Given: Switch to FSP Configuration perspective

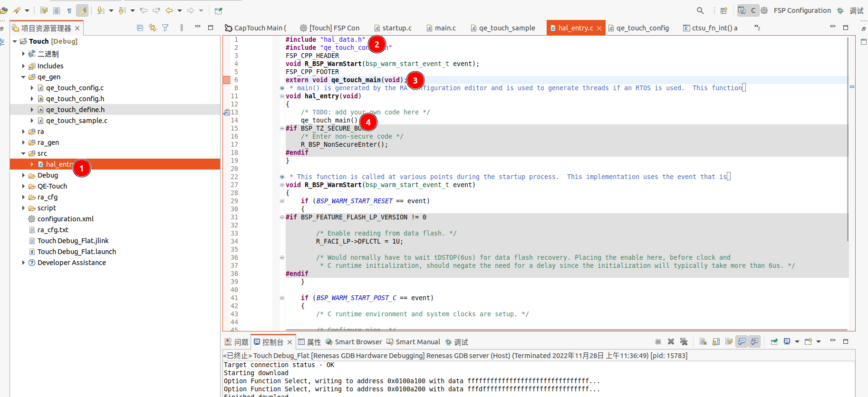Looking at the screenshot, I should pos(796,10).
